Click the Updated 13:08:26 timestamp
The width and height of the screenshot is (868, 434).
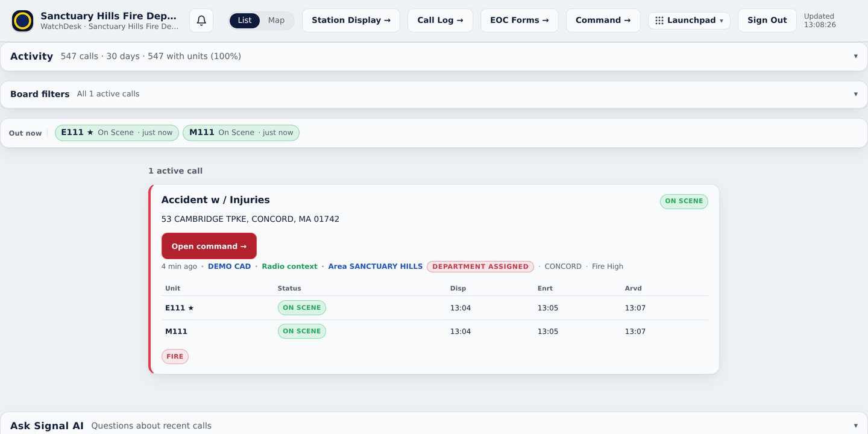point(820,20)
